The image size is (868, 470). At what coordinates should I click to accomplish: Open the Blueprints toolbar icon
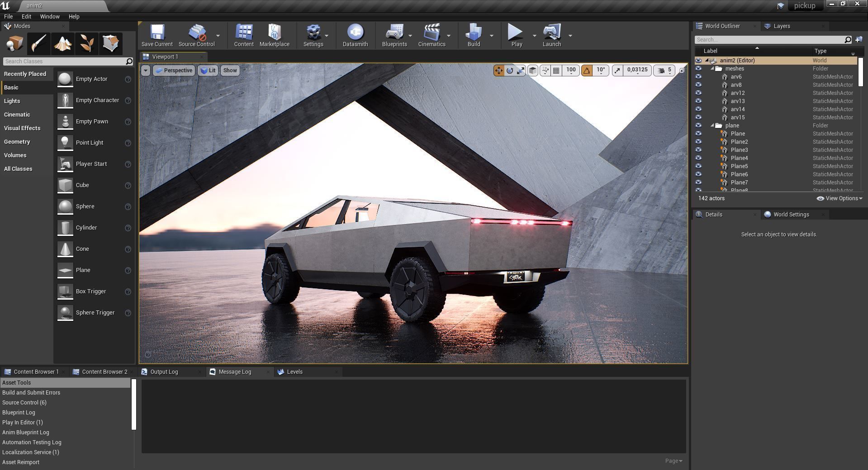[394, 36]
